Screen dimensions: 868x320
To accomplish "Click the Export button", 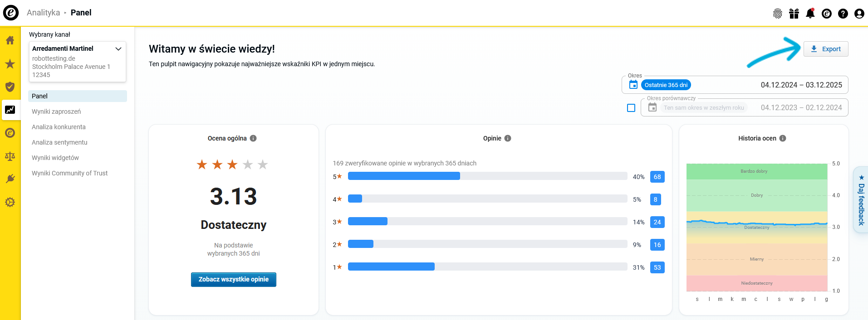I will 825,49.
